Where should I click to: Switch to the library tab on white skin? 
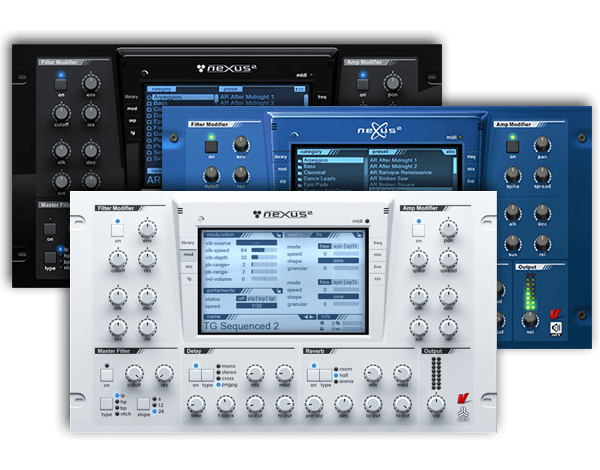(188, 243)
